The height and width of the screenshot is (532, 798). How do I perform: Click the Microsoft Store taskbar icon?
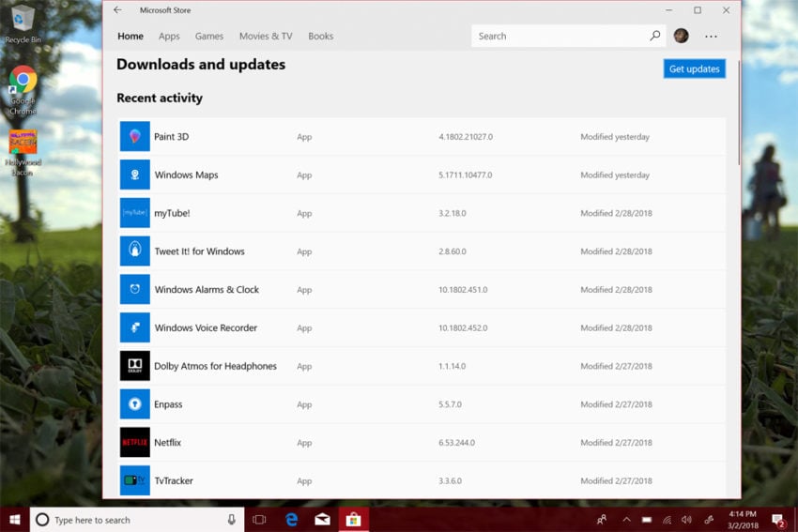353,519
